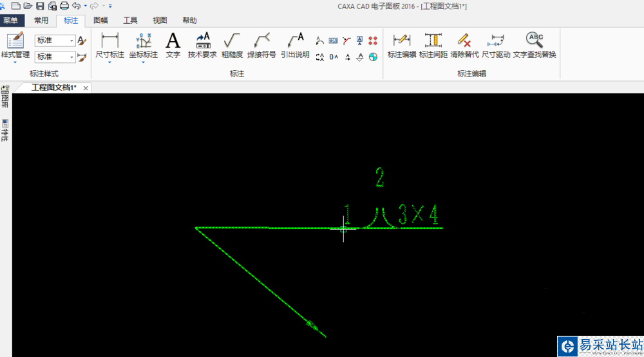
Task: Open the 特性 properties side panel
Action: click(5, 130)
